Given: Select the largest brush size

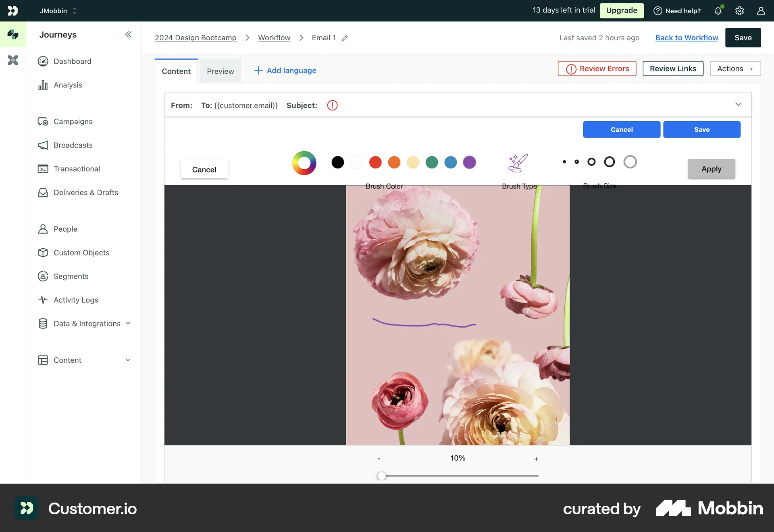Looking at the screenshot, I should [630, 162].
